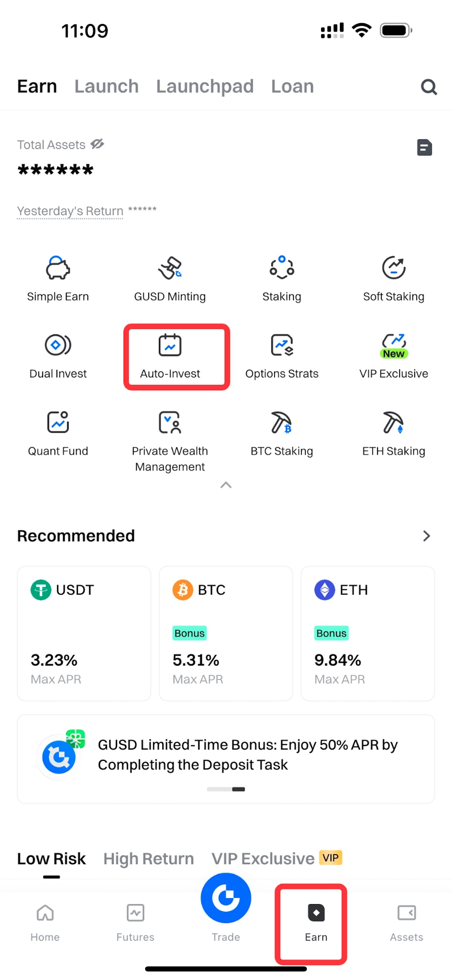
Task: Collapse the earn products grid chevron
Action: pyautogui.click(x=226, y=485)
